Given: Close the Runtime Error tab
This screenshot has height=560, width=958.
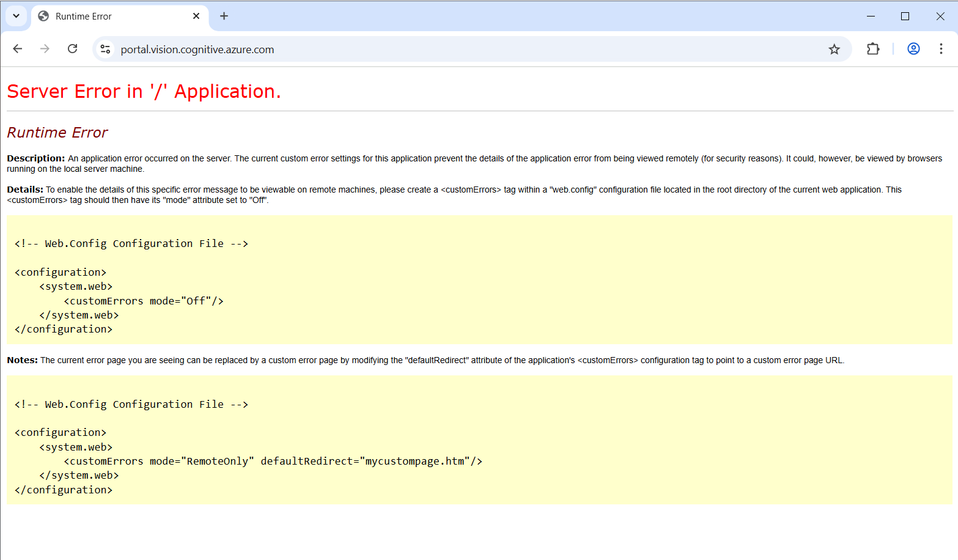Looking at the screenshot, I should [196, 16].
